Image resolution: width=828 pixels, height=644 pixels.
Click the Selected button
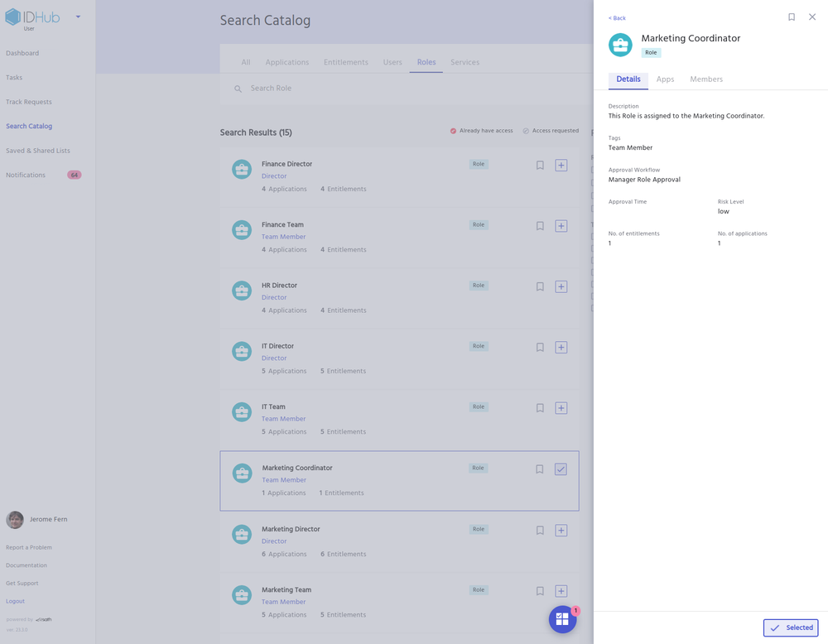790,627
